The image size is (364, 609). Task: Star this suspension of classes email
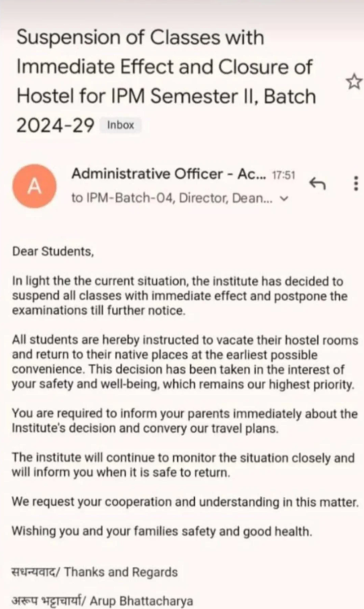click(x=354, y=82)
